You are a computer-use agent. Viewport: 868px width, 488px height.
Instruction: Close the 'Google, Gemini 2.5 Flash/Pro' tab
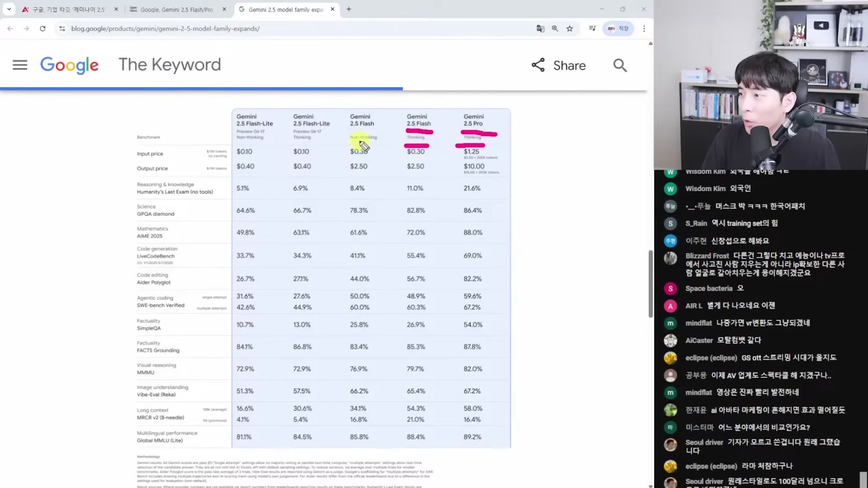(x=224, y=10)
